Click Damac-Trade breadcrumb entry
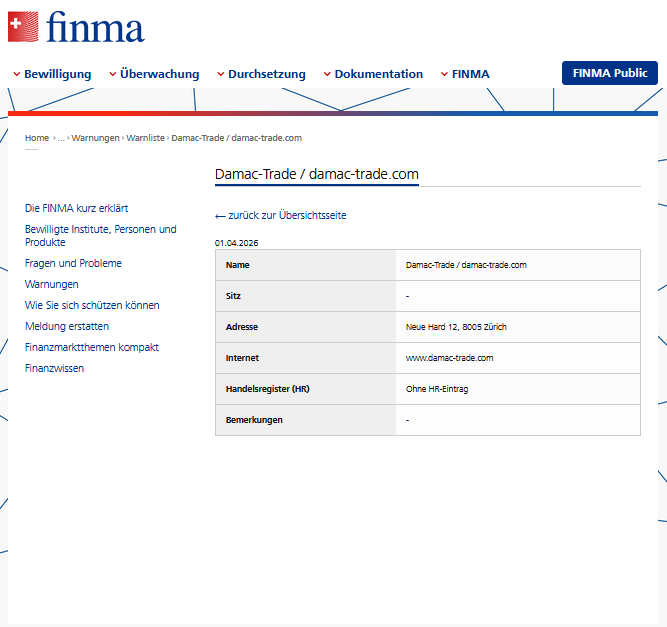667x627 pixels. [237, 138]
